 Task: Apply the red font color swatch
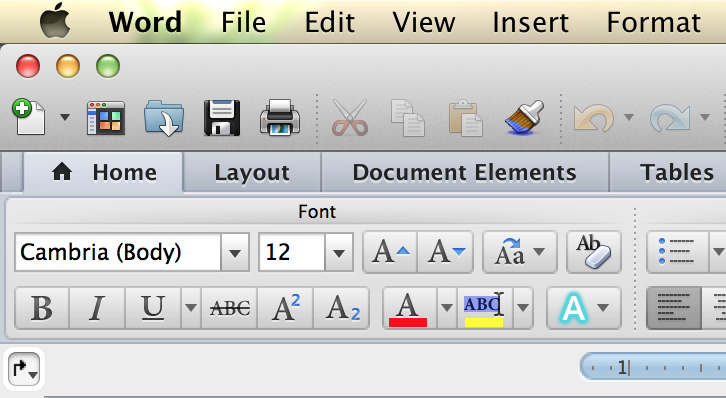click(x=409, y=308)
